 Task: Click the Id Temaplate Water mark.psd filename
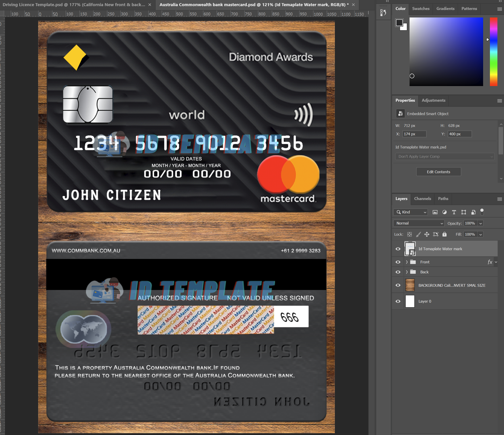420,147
